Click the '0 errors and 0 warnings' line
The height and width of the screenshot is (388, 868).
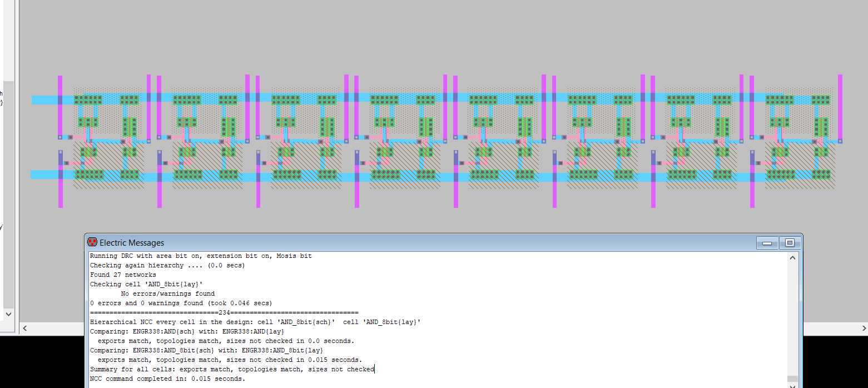tap(181, 303)
